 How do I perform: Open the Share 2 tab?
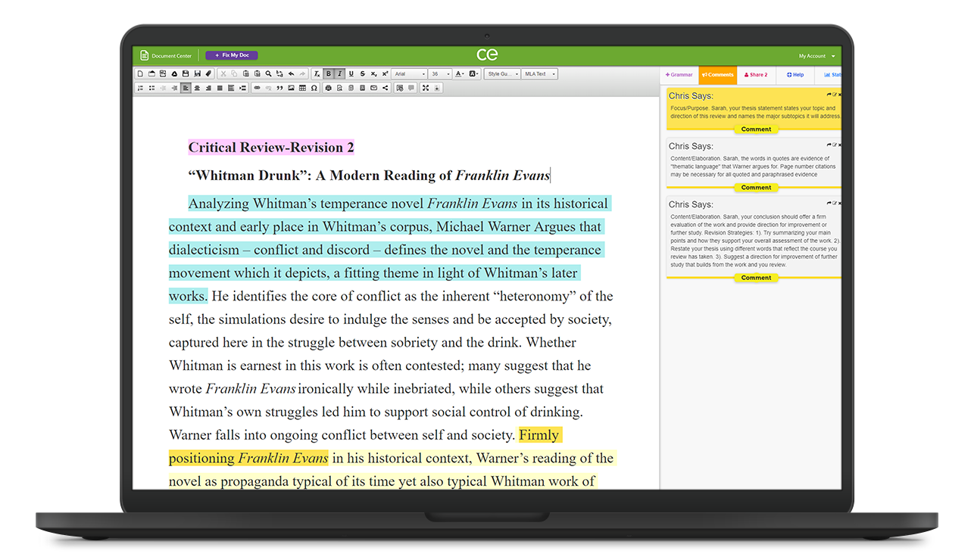pyautogui.click(x=756, y=75)
